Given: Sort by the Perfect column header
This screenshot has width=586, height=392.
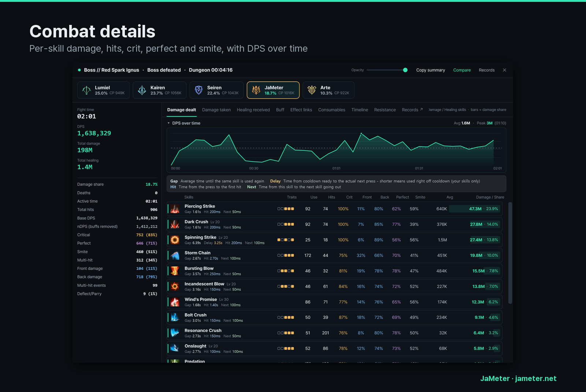Looking at the screenshot, I should click(x=403, y=197).
